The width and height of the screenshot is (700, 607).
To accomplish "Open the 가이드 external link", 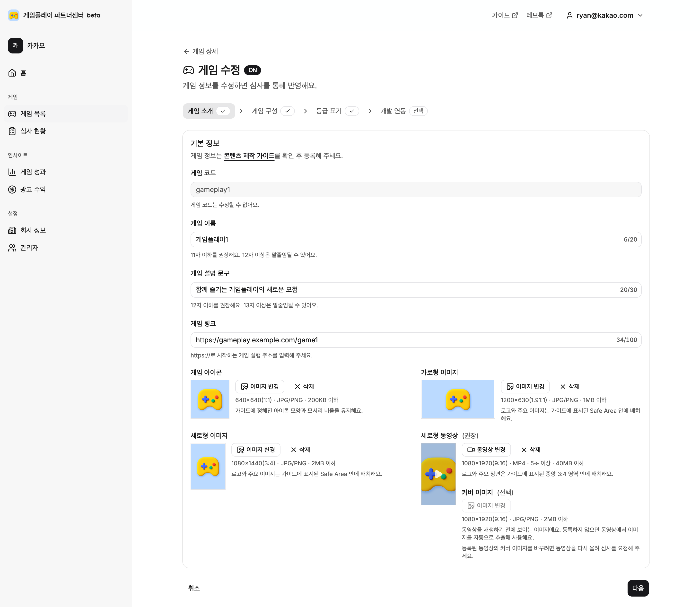I will click(x=505, y=15).
